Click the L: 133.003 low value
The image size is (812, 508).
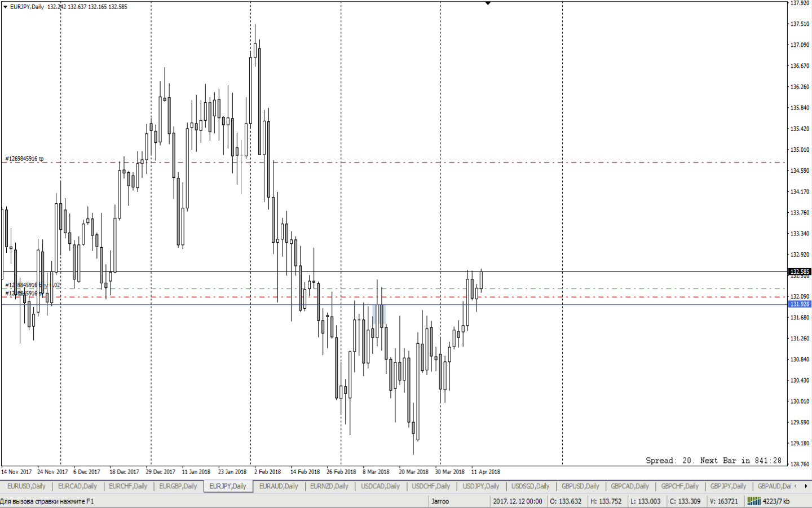tap(645, 501)
